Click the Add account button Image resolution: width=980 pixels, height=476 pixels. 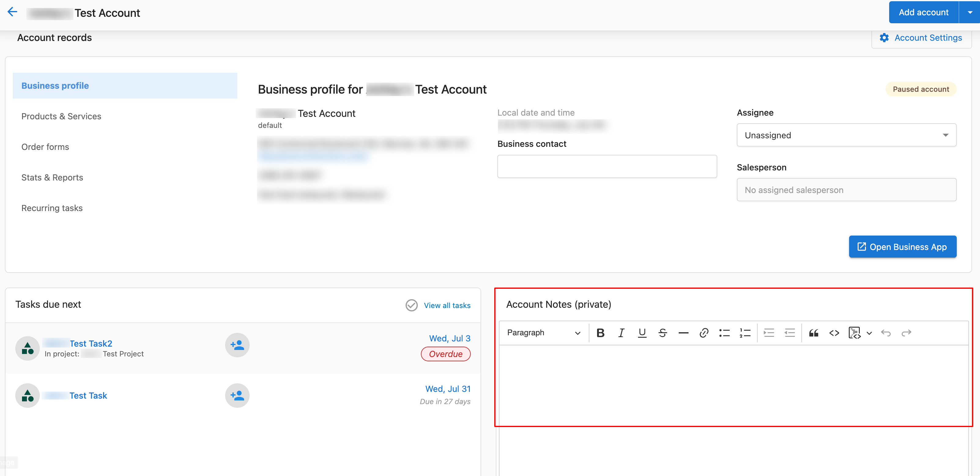coord(923,12)
